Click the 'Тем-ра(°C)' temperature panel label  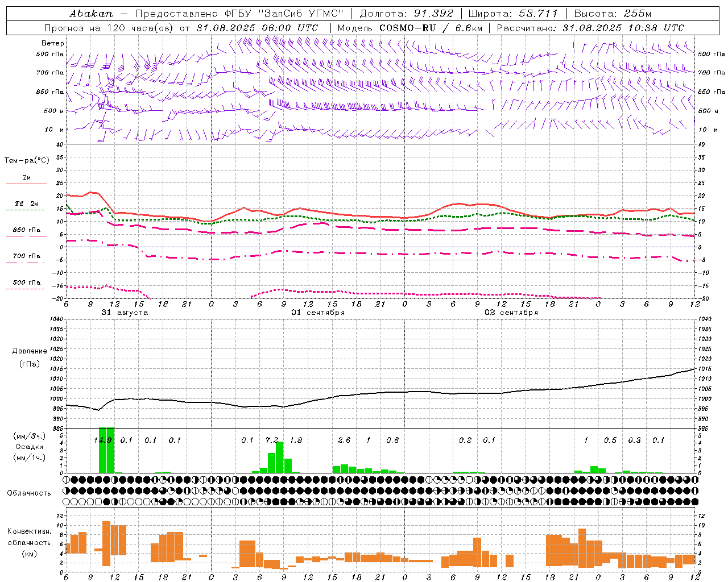pos(27,161)
